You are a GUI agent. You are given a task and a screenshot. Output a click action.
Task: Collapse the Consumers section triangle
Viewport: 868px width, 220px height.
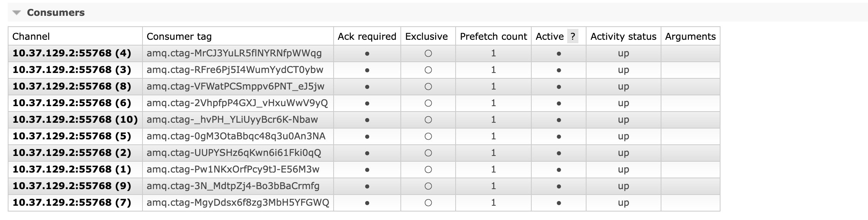click(16, 13)
